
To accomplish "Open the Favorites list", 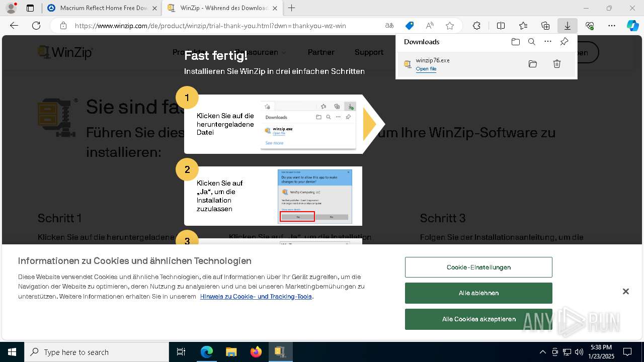I will pos(523,26).
